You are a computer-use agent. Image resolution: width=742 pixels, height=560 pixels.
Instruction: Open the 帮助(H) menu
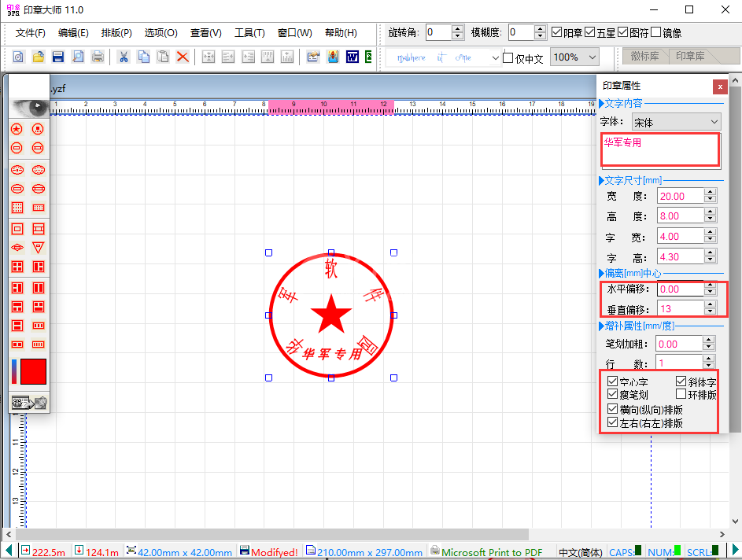341,32
